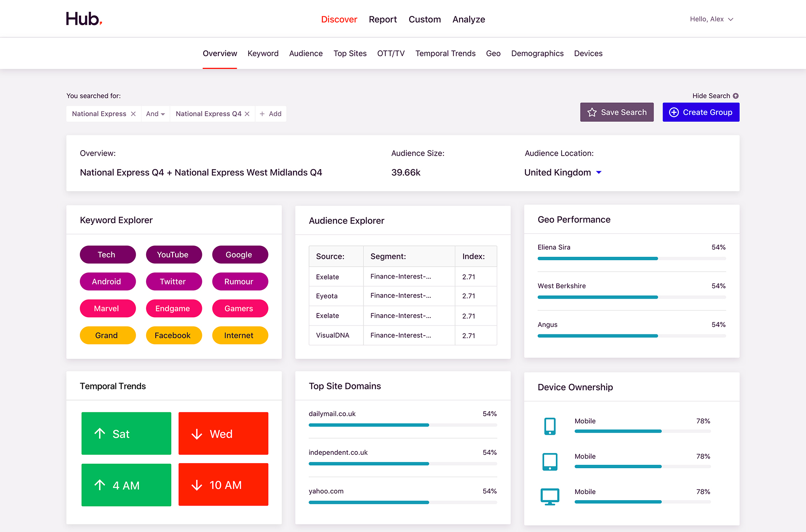Click the Hub logo
Viewport: 806px width, 532px height.
[84, 19]
